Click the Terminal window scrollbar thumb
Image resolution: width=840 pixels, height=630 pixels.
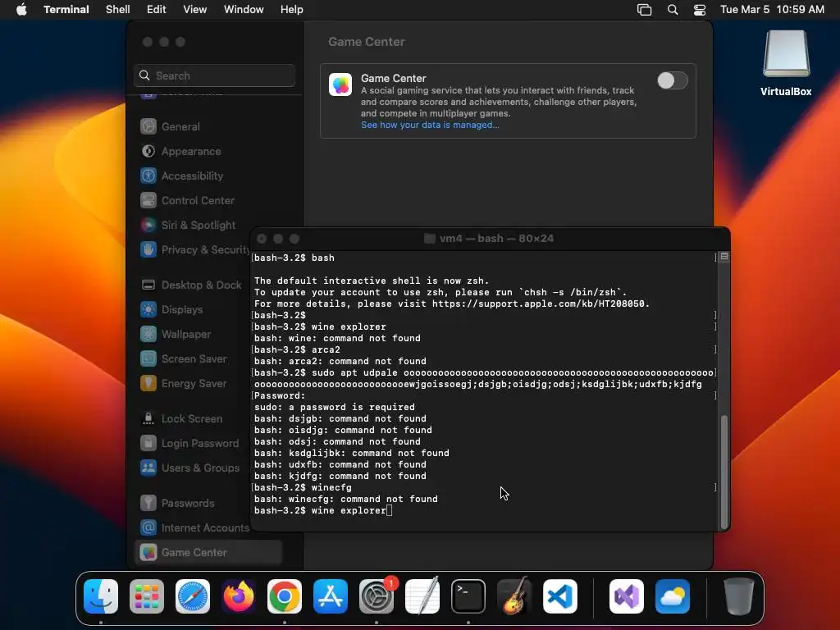724,472
